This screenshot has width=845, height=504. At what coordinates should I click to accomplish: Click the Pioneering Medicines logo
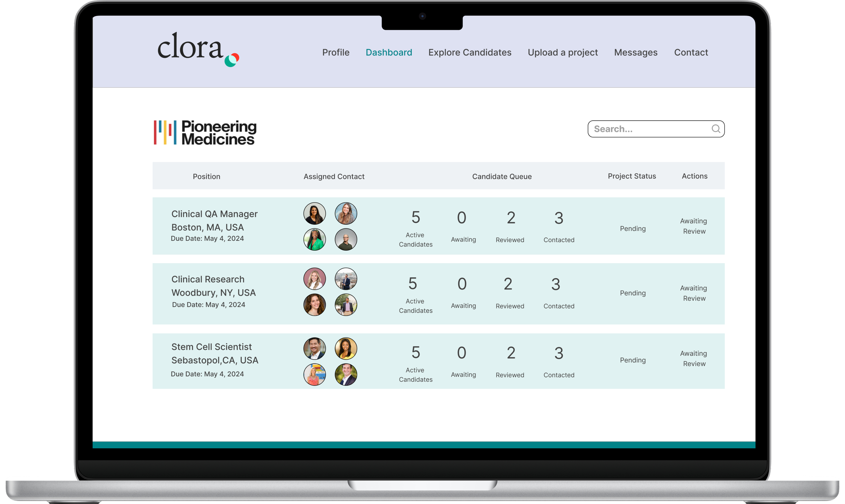click(x=205, y=132)
